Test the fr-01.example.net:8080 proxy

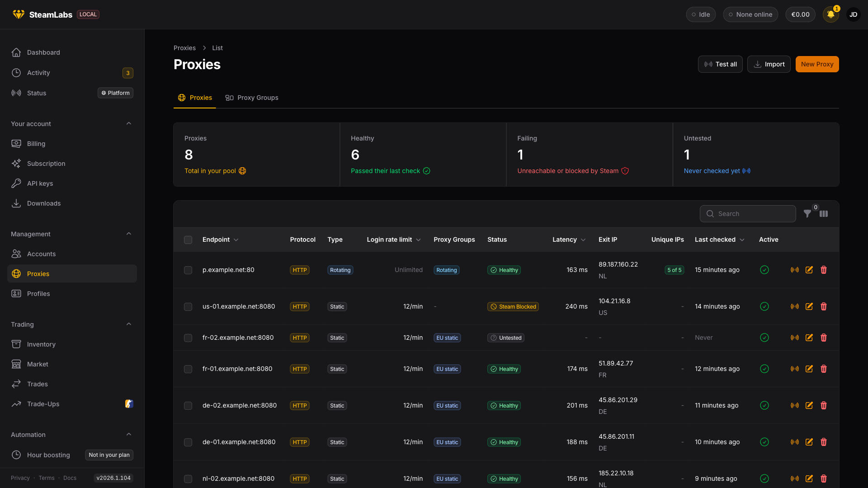795,369
